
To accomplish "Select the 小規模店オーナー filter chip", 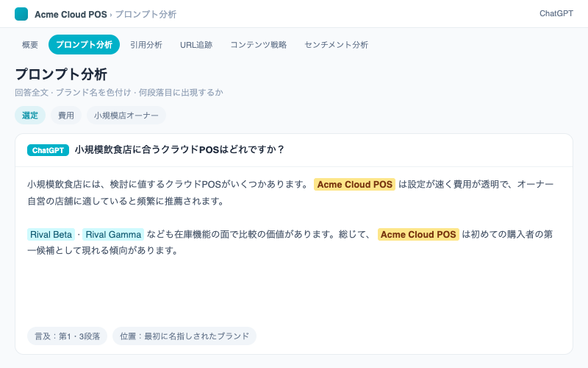I will [126, 116].
